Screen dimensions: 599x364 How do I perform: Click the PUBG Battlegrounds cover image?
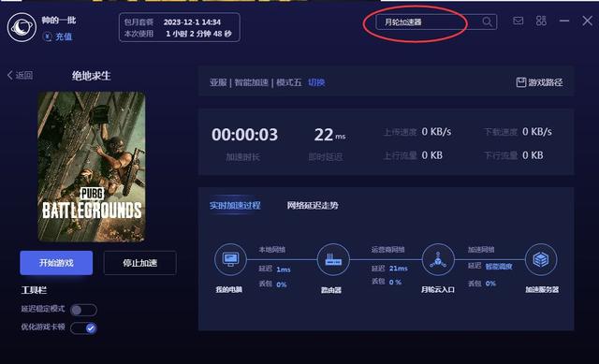(x=92, y=167)
